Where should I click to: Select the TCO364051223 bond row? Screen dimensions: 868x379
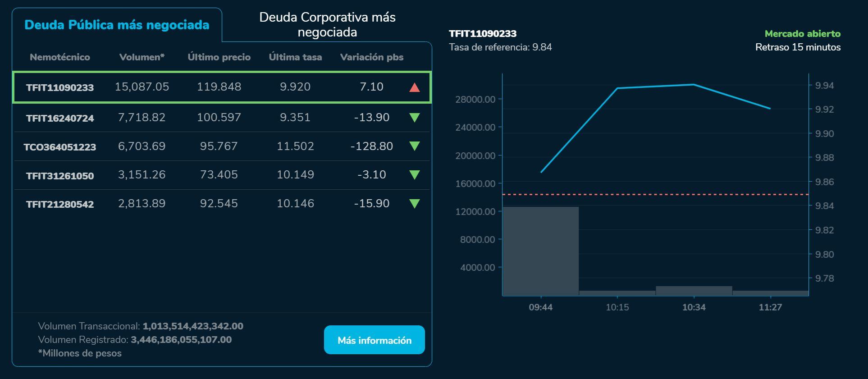coord(60,147)
